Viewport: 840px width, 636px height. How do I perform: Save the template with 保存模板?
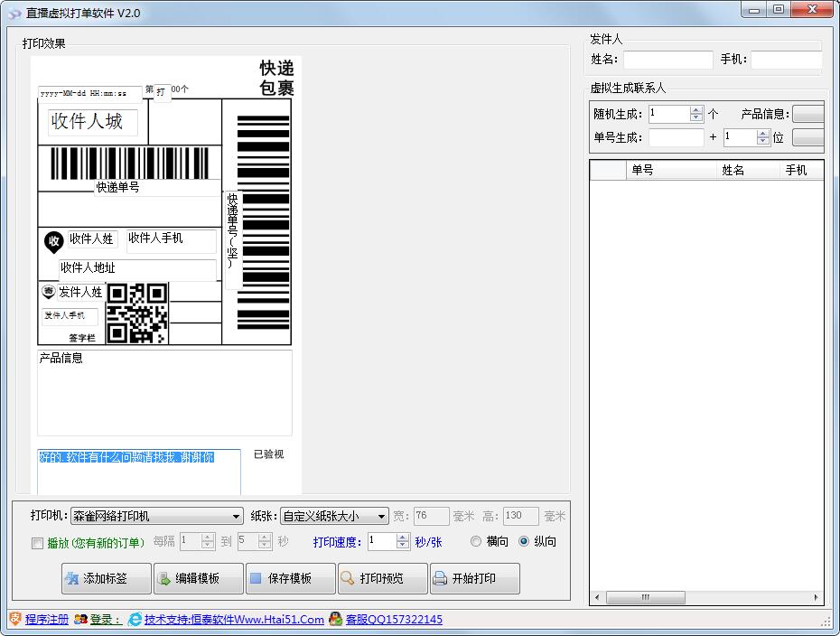coord(290,578)
